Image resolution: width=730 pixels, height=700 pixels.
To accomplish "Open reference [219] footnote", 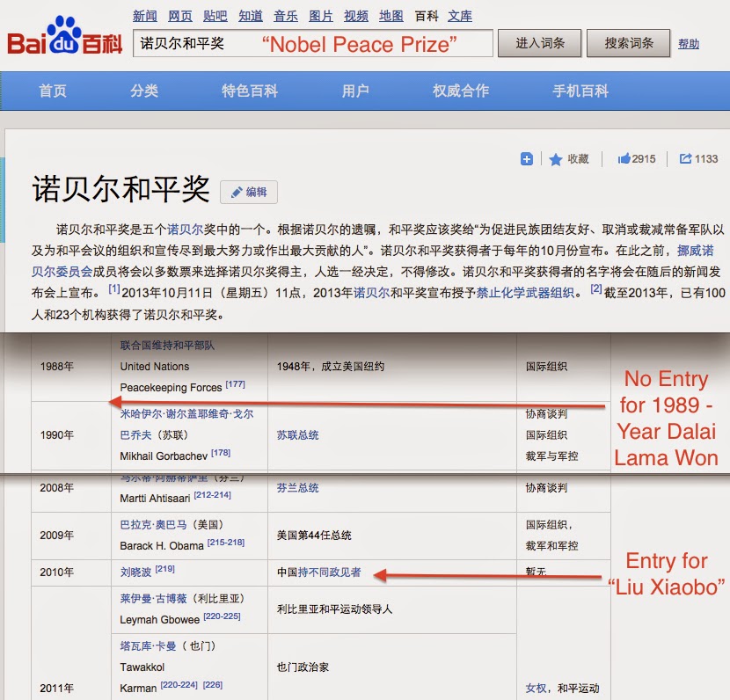I will 164,569.
